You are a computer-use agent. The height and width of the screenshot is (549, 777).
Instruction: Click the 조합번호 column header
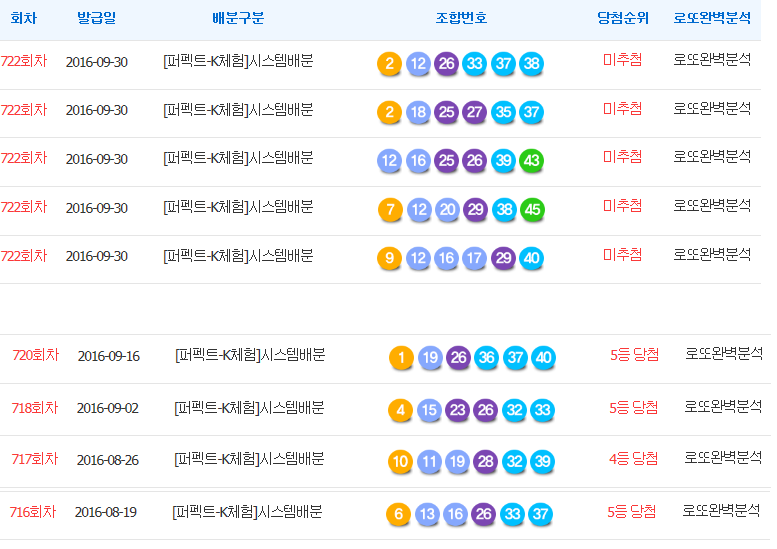[461, 18]
